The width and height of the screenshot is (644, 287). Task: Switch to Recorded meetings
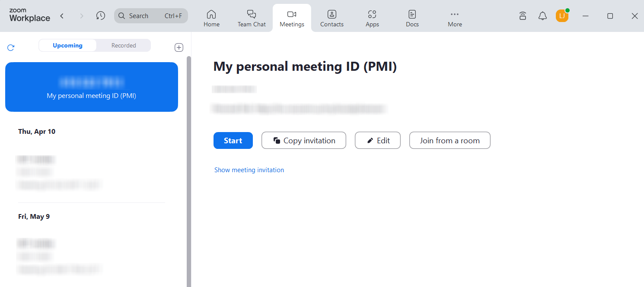pyautogui.click(x=124, y=45)
